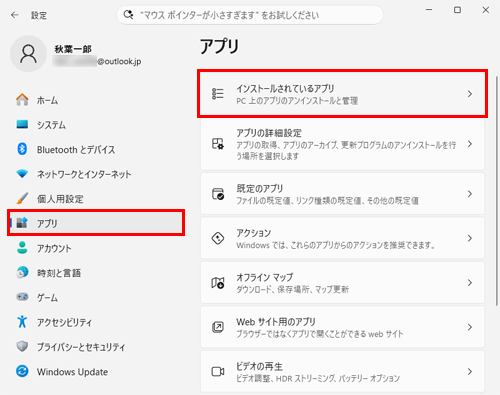Click the privacy shield icon

tap(22, 346)
